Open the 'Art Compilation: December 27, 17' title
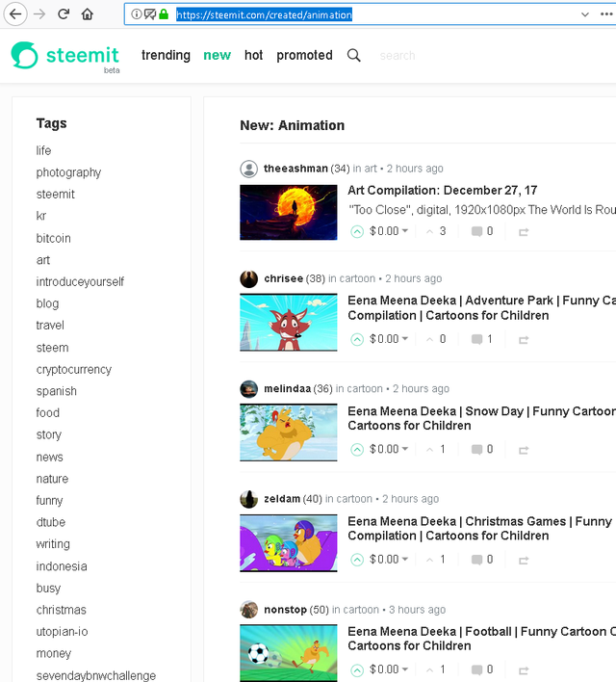The height and width of the screenshot is (682, 616). point(442,190)
